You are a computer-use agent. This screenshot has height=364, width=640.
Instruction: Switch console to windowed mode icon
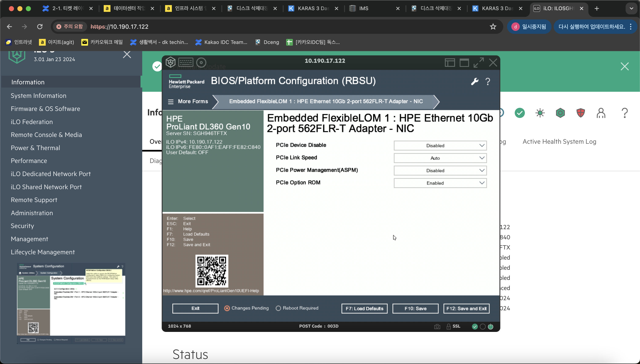[464, 63]
